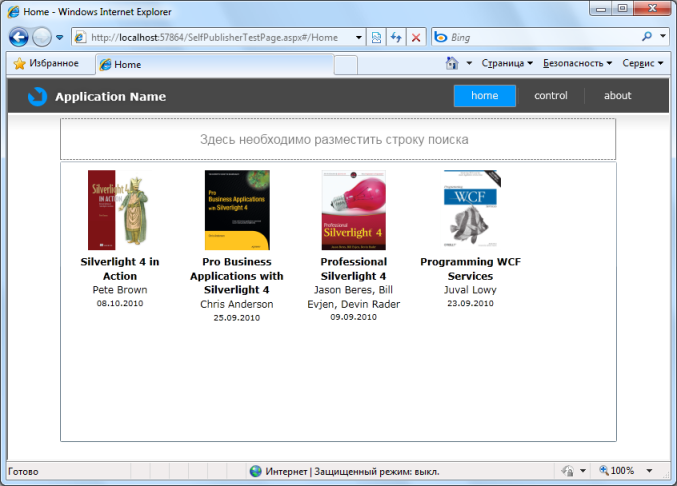Expand the zoom level 100% dropdown
The width and height of the screenshot is (677, 486).
649,471
